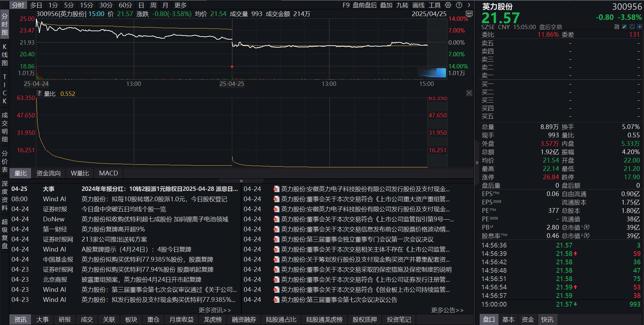Close the 量比 indicator panel with the X

click(469, 93)
